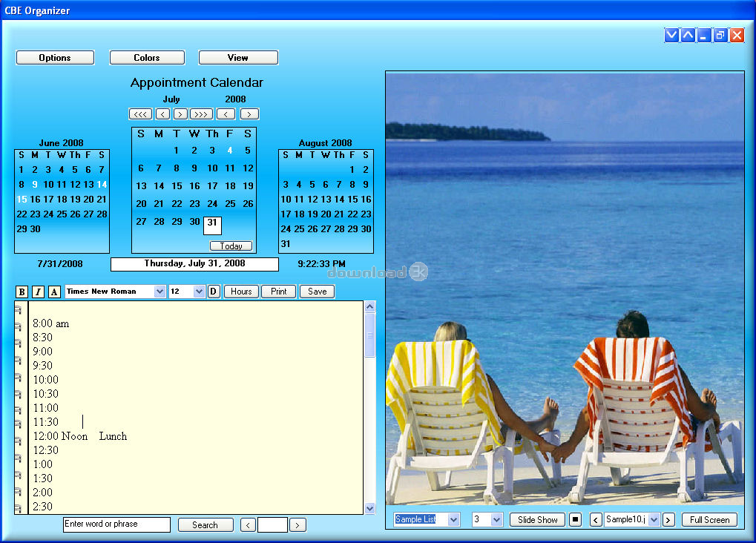Select June 30 in the June 2008 calendar
The height and width of the screenshot is (543, 756).
[x=35, y=229]
